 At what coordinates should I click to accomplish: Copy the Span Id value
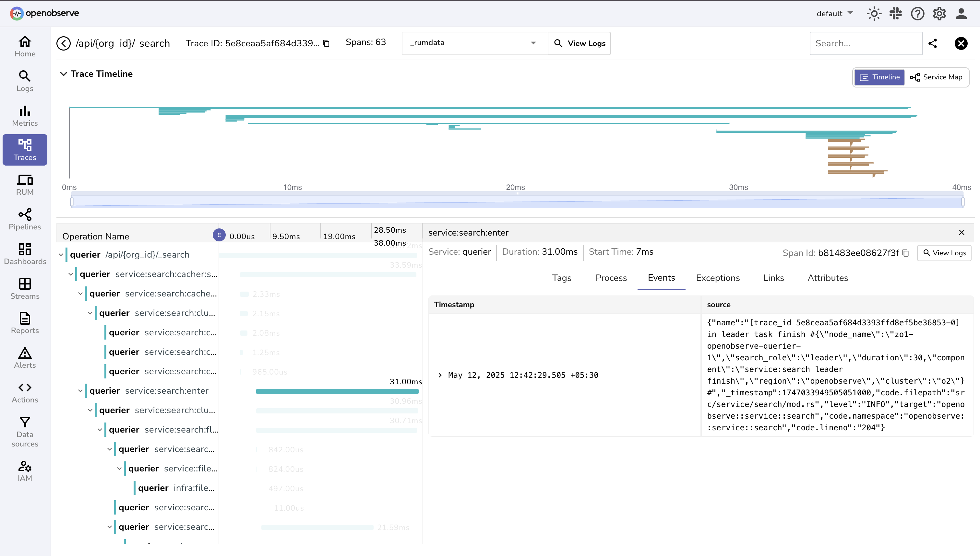[905, 253]
